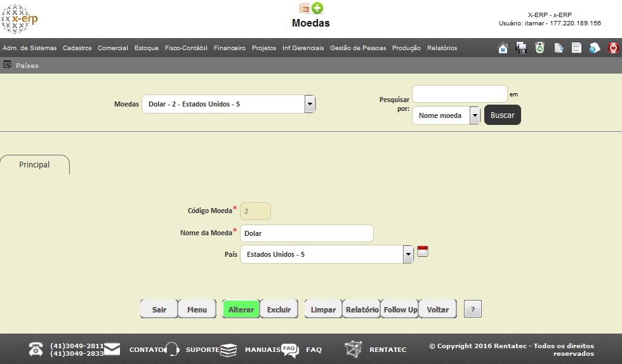Image resolution: width=622 pixels, height=364 pixels.
Task: Select the Principal tab
Action: point(34,164)
